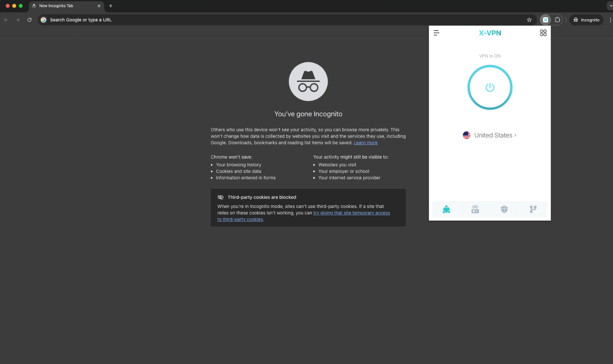Click the Incognito profile chip
Viewport: 613px width, 364px height.
[x=586, y=20]
